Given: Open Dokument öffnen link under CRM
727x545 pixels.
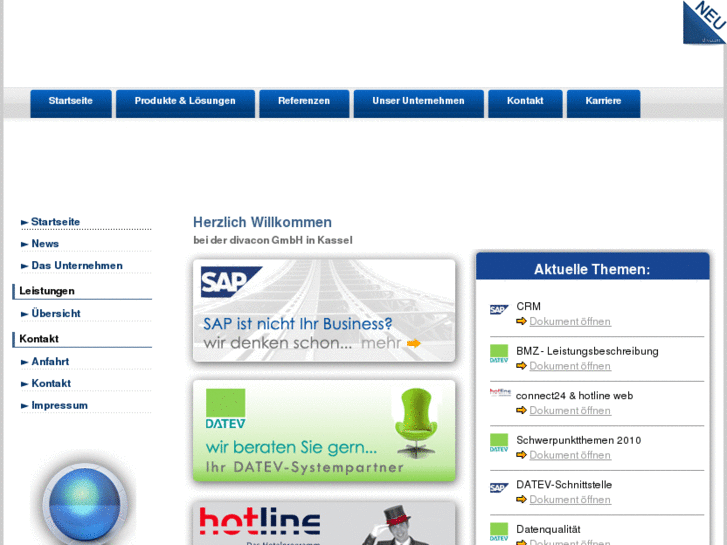Looking at the screenshot, I should tap(570, 321).
